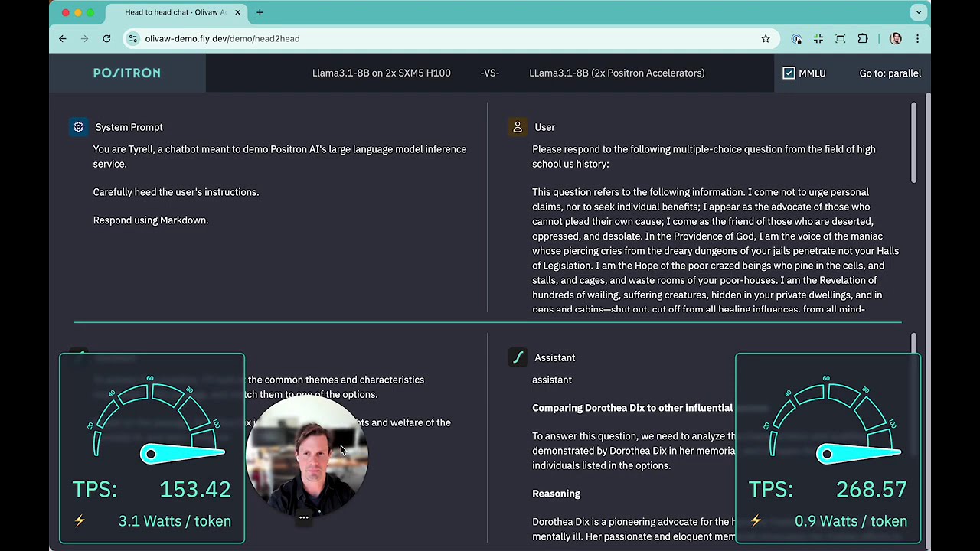Go back to the previous page
980x551 pixels.
click(x=63, y=38)
